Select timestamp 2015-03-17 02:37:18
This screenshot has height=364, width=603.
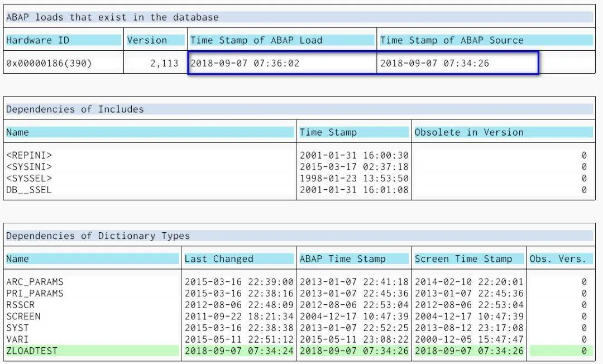(x=354, y=167)
